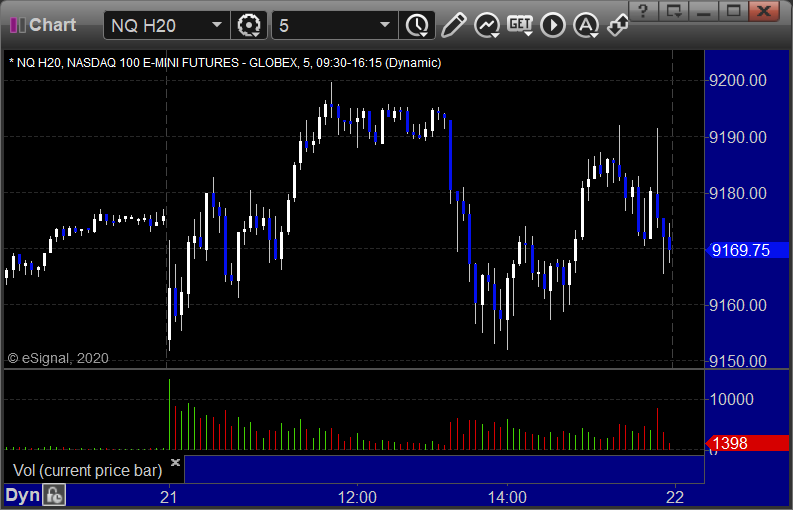Click the purple Chart window icon
Viewport: 793px width, 510px height.
point(18,25)
